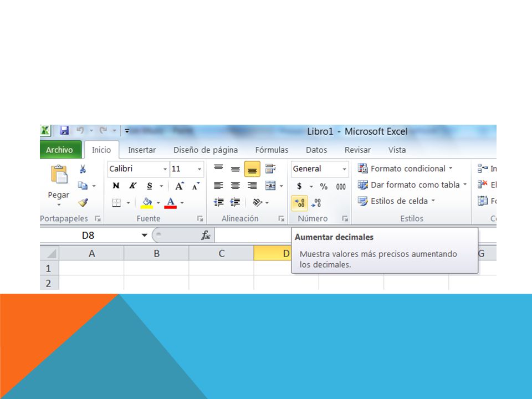The image size is (532, 399).
Task: Expand the borders dropdown arrow
Action: [128, 203]
